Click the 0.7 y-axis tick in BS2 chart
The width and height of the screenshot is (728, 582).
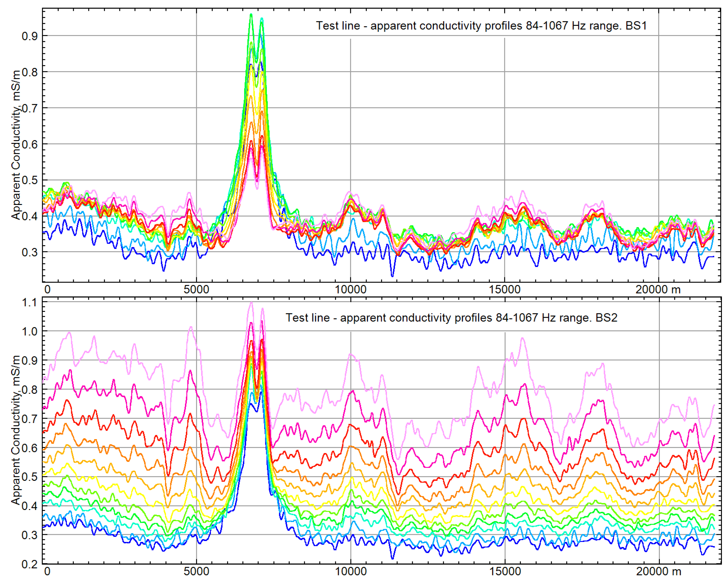click(30, 419)
